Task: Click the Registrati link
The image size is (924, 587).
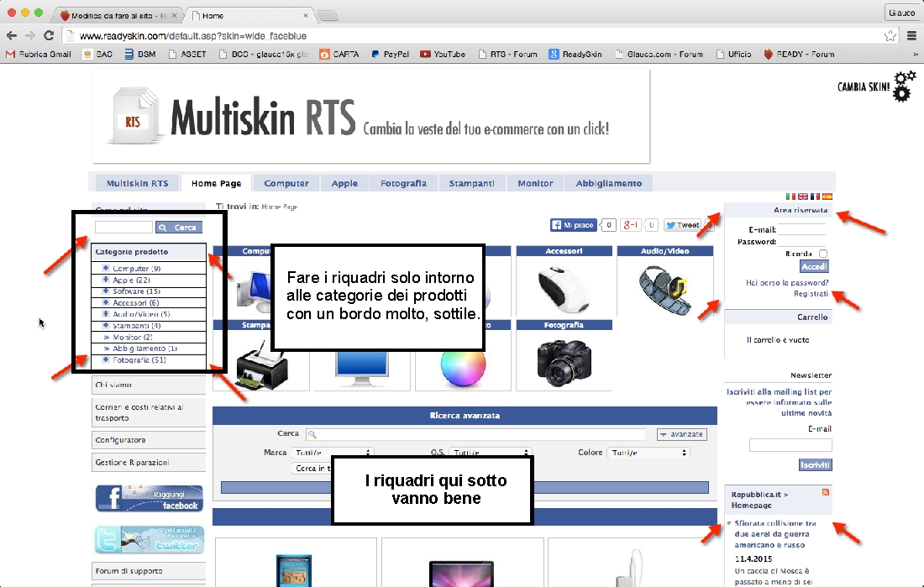Action: 811,294
